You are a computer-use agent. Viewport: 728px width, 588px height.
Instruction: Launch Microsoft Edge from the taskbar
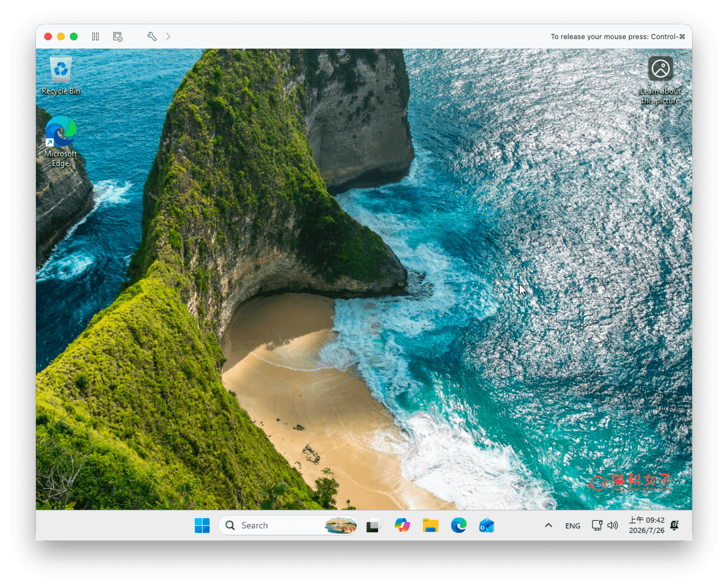point(459,525)
